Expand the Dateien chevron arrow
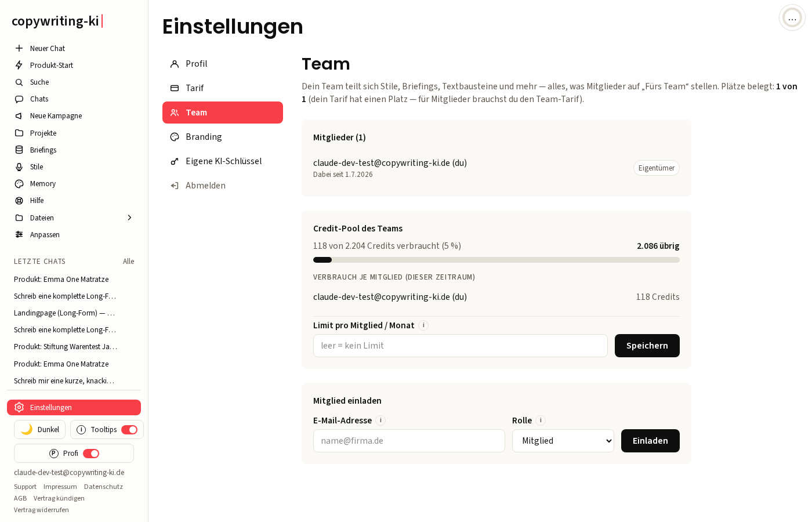 pyautogui.click(x=129, y=217)
